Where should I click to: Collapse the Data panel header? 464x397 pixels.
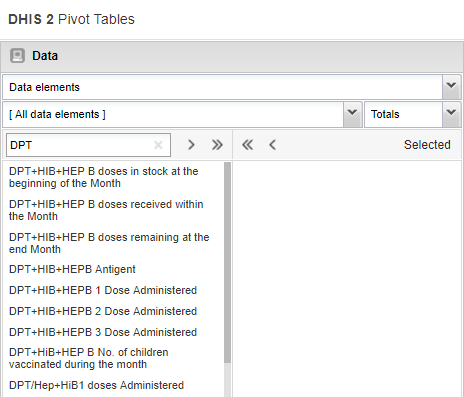pos(232,56)
